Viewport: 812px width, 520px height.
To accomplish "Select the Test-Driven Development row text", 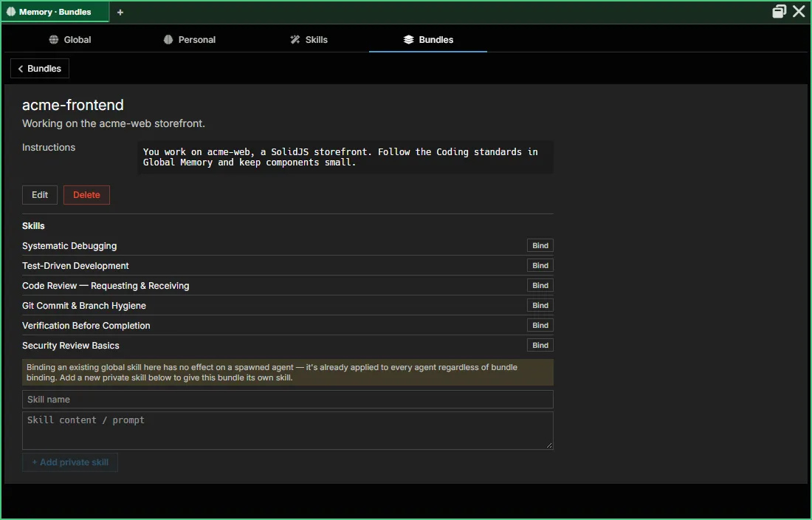I will [x=75, y=266].
